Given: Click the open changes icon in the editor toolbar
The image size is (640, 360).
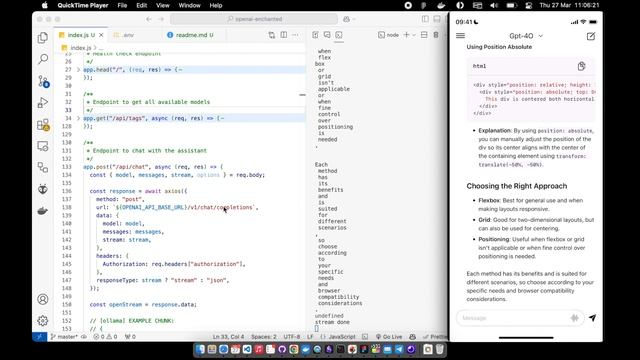Looking at the screenshot, I should [272, 35].
